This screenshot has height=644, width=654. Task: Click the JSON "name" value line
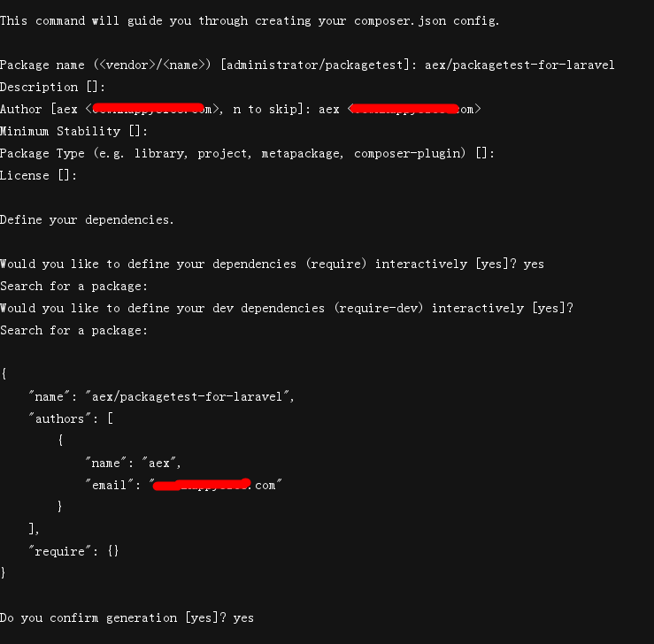(161, 397)
